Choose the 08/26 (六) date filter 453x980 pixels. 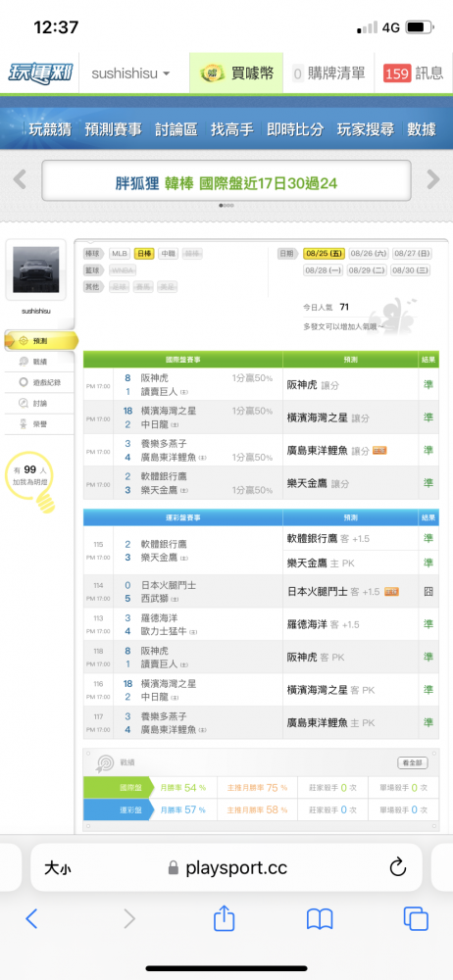(368, 254)
